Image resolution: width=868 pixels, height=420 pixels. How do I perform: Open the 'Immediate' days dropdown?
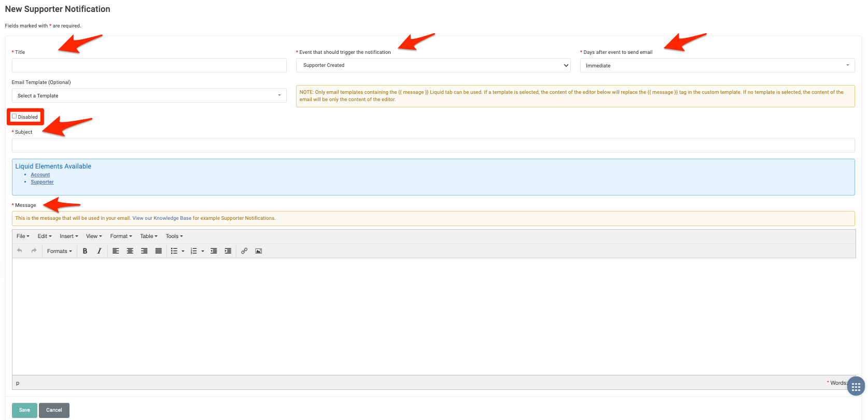717,65
